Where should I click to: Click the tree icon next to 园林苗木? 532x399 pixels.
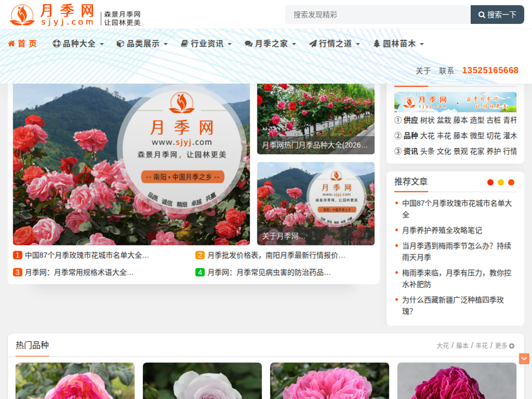376,43
